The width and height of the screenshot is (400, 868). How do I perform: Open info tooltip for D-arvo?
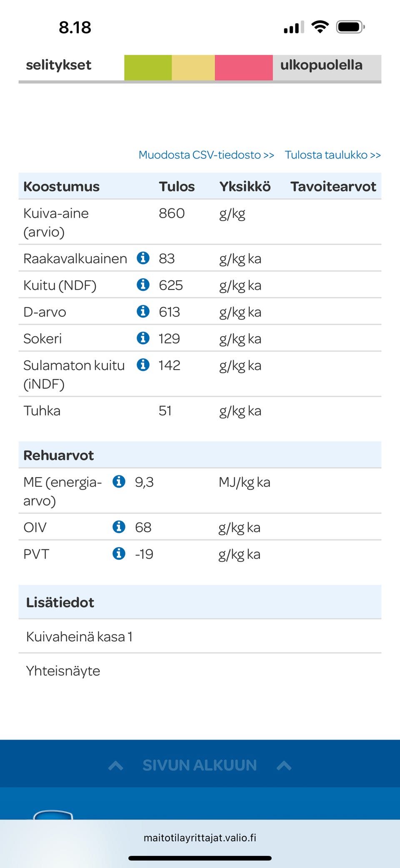tap(144, 312)
